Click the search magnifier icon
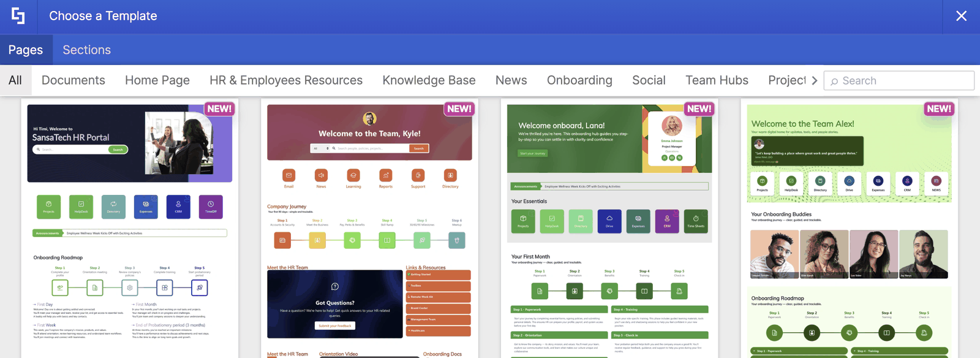The height and width of the screenshot is (358, 980). point(834,81)
